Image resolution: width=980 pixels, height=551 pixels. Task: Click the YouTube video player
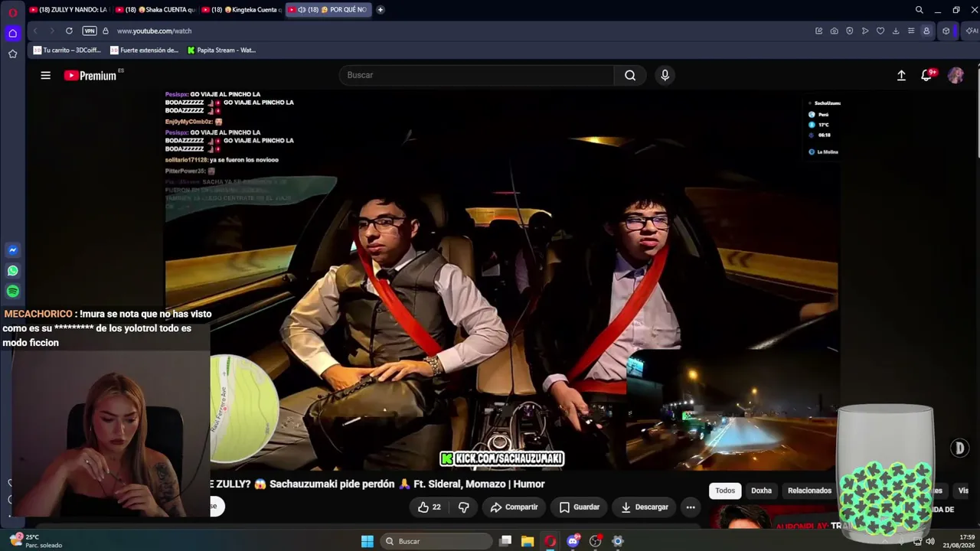pyautogui.click(x=501, y=279)
